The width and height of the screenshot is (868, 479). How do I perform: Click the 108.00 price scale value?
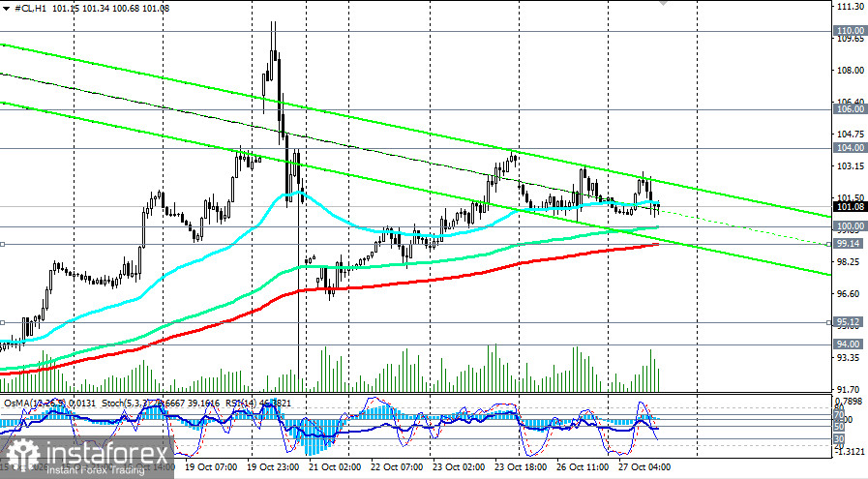pos(852,71)
